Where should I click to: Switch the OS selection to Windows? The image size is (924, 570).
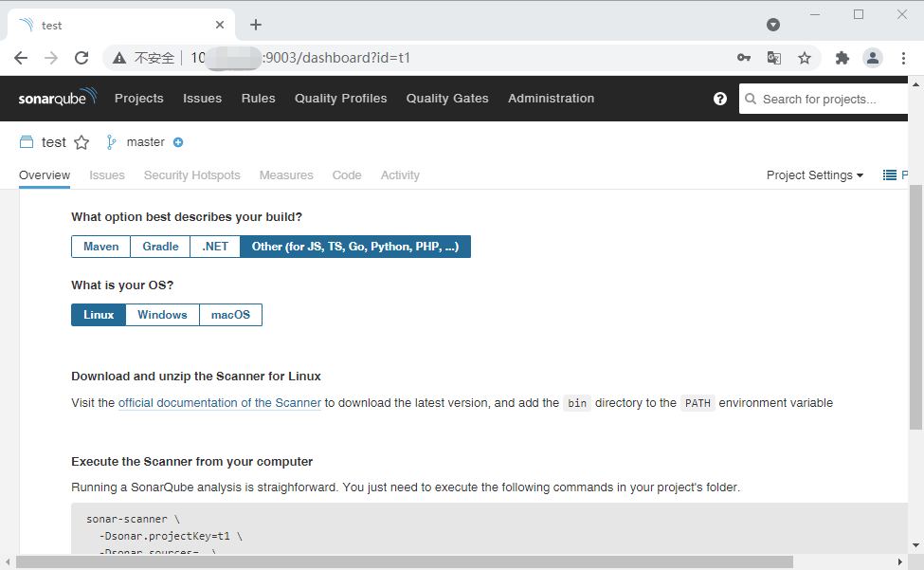click(162, 314)
